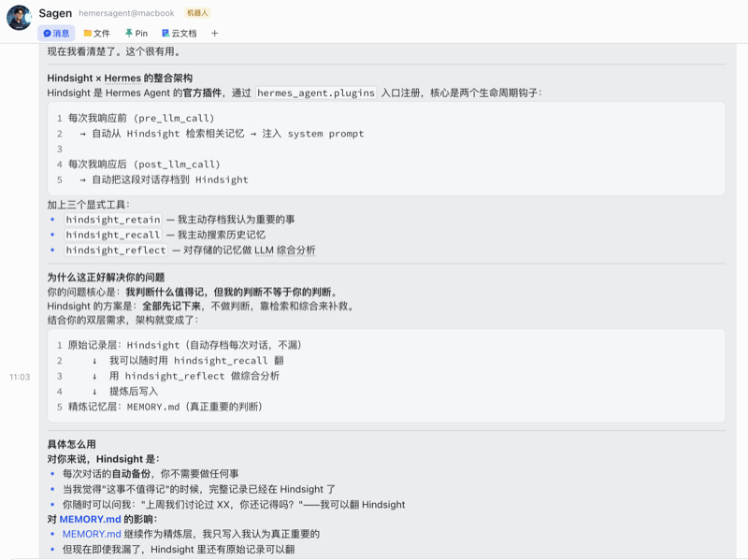Add a new tab with plus icon
The height and width of the screenshot is (560, 748).
pos(215,34)
